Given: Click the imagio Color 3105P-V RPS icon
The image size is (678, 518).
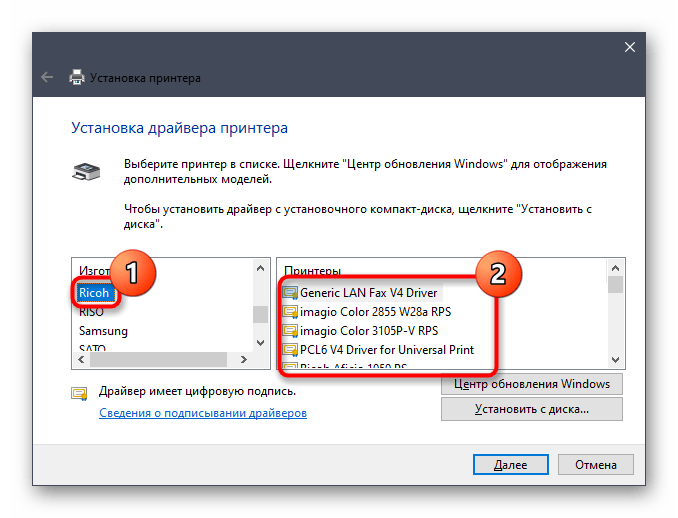Looking at the screenshot, I should [291, 331].
